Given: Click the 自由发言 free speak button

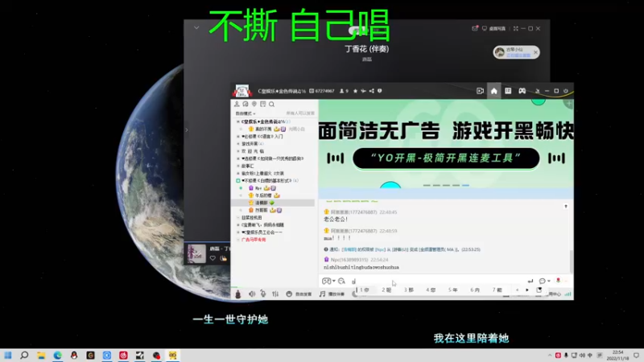Looking at the screenshot, I should [x=299, y=294].
